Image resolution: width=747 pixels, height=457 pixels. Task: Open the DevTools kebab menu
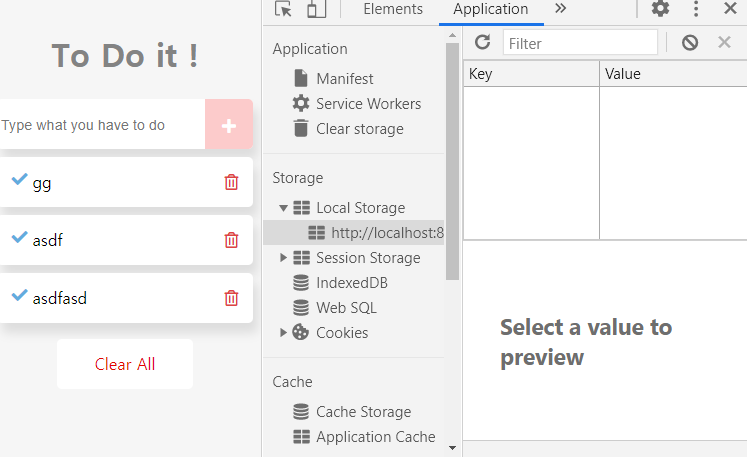(x=696, y=9)
